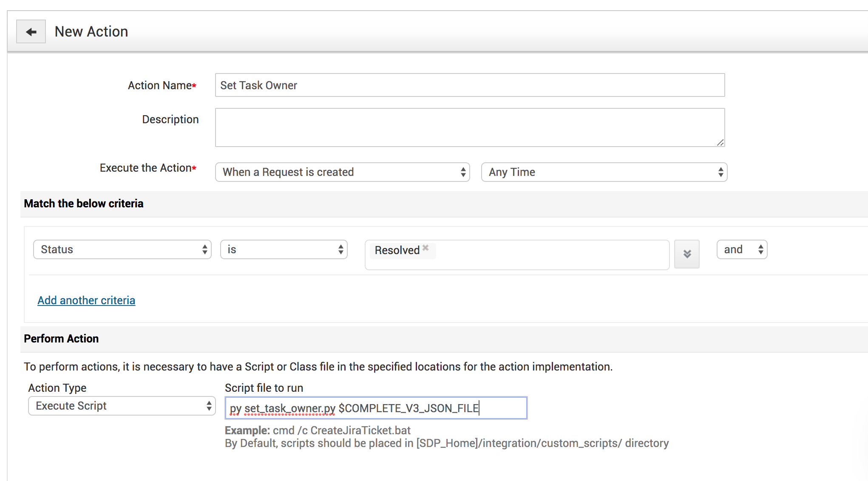
Task: Focus the Action Name field
Action: coord(470,85)
